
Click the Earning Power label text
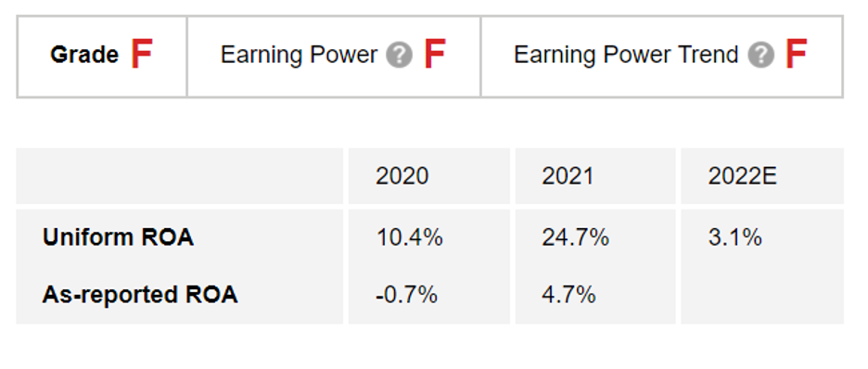(299, 55)
